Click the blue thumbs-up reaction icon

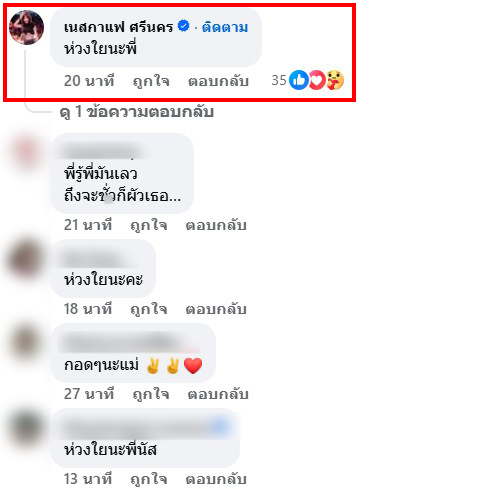coord(299,80)
